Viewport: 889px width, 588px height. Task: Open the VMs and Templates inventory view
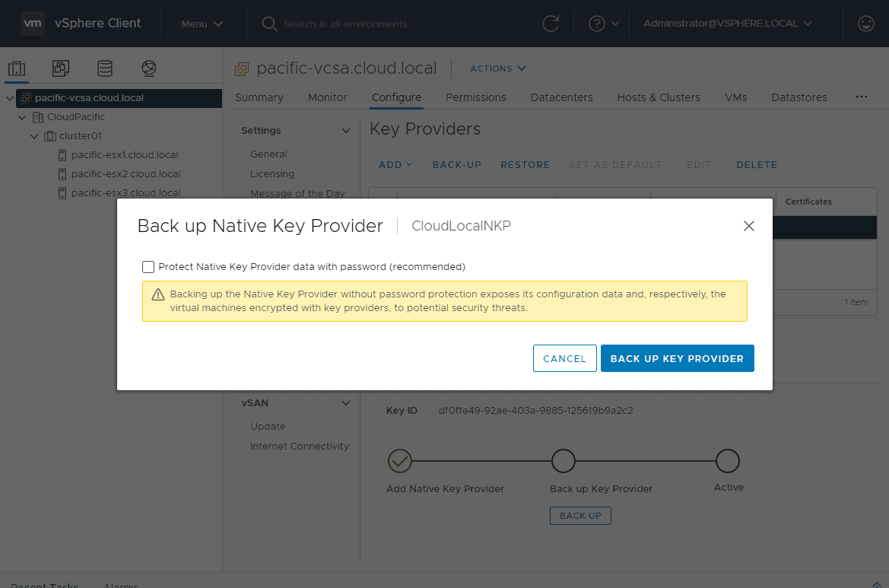click(60, 68)
